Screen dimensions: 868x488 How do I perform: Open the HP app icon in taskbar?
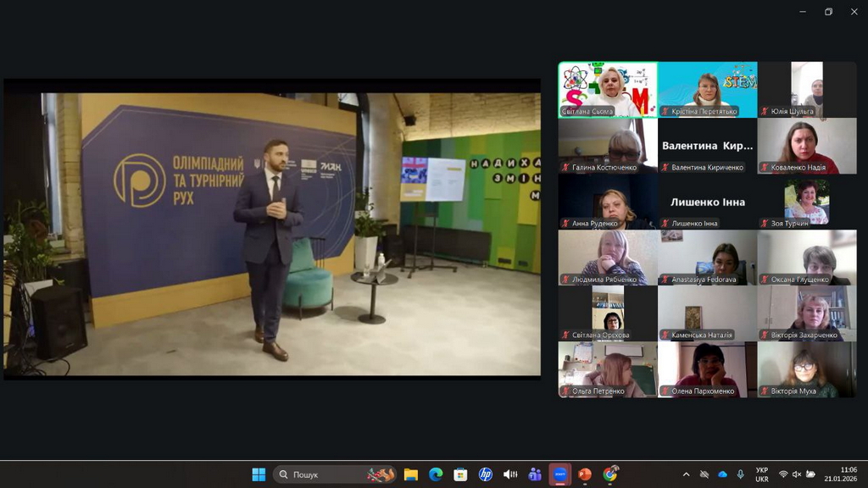click(485, 474)
